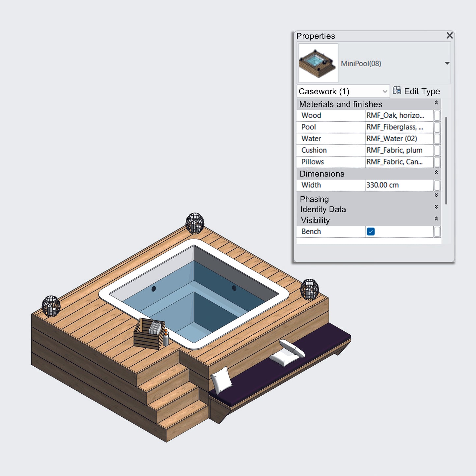Viewport: 476px width, 476px height.
Task: Click the MiniPool(08) preview thumbnail
Action: (318, 64)
